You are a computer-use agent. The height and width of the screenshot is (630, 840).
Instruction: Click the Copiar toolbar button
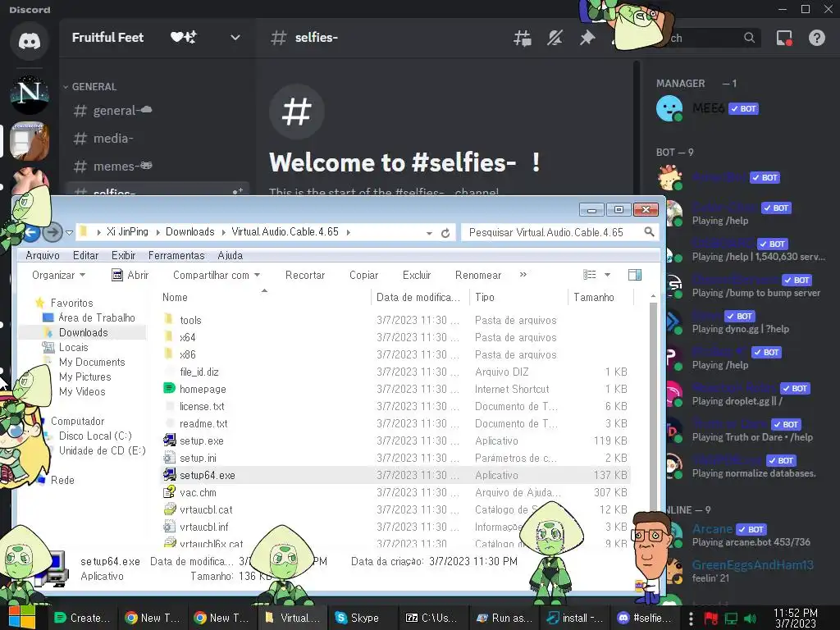363,275
